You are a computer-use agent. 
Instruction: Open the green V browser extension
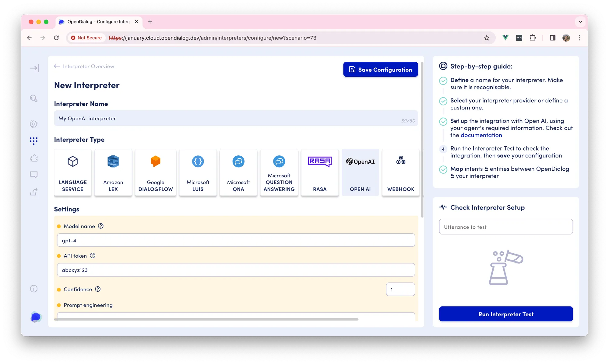click(x=505, y=38)
